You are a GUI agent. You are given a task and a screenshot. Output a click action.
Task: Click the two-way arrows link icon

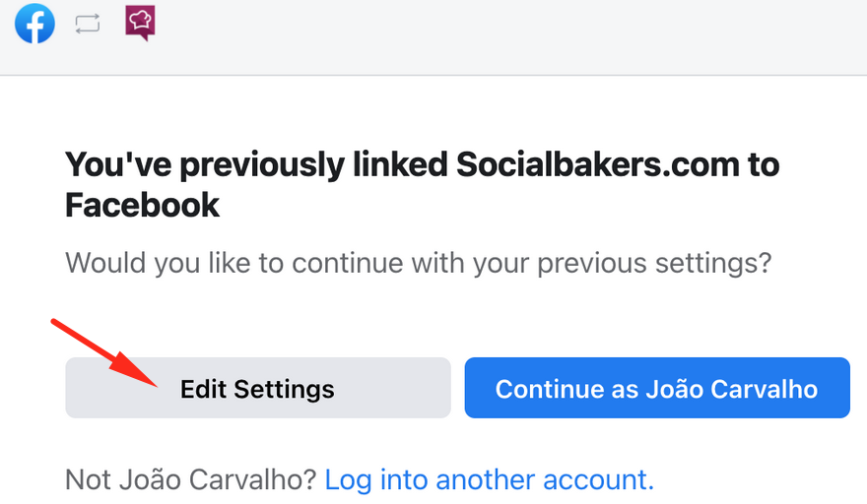(88, 25)
